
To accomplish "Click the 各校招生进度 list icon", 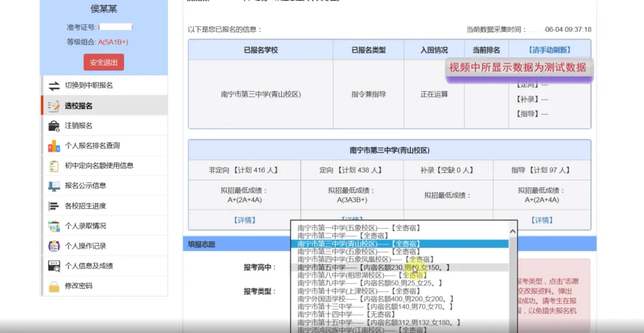I will [x=54, y=206].
